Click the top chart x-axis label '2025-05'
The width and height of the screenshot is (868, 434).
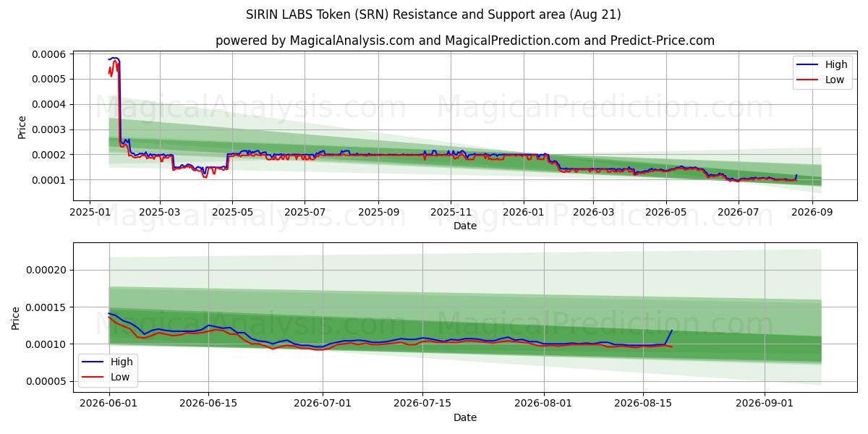231,213
